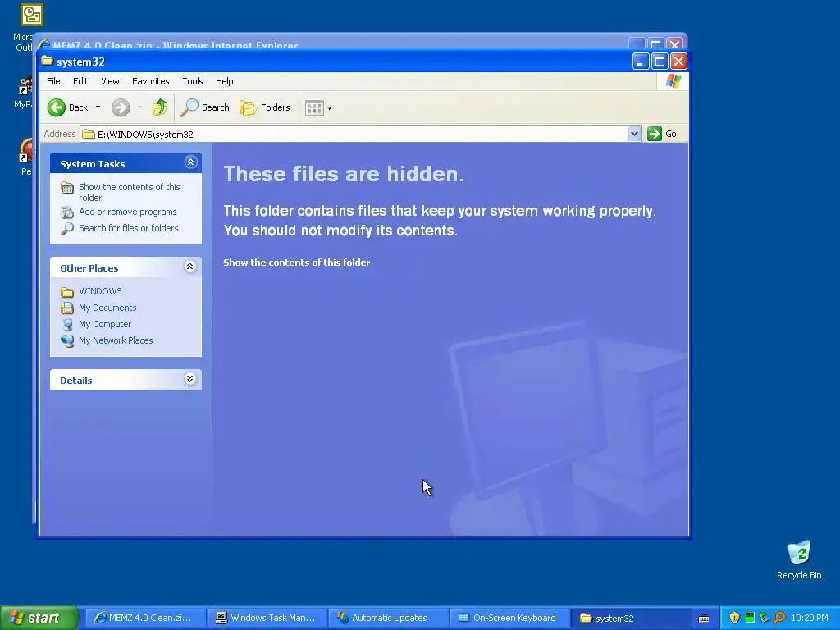Go up one folder level
The width and height of the screenshot is (840, 630).
[x=160, y=107]
